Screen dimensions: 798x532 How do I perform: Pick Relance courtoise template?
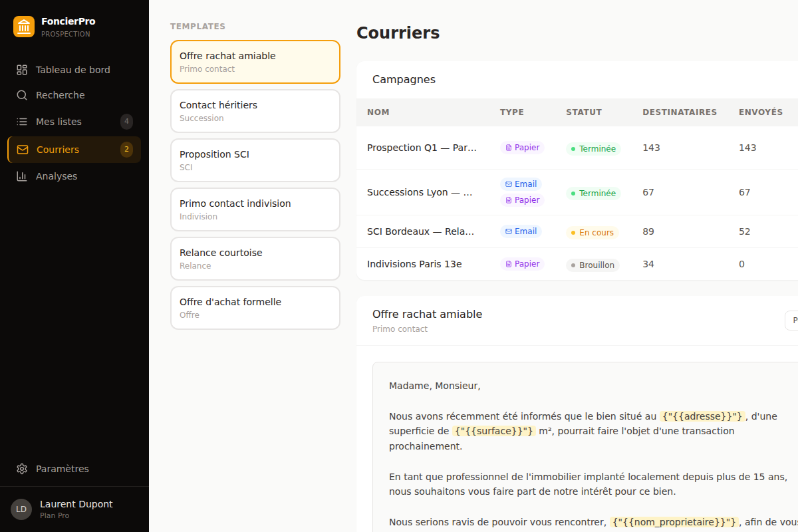point(255,259)
